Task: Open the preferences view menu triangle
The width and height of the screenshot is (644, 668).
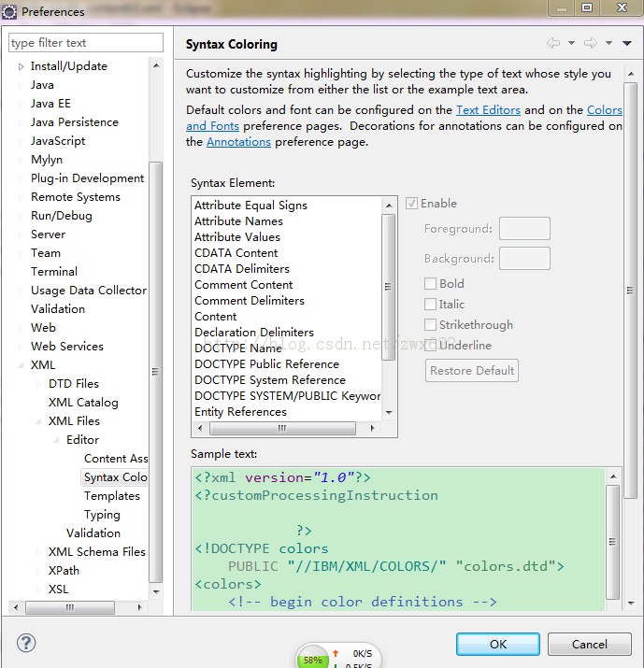Action: coord(626,44)
